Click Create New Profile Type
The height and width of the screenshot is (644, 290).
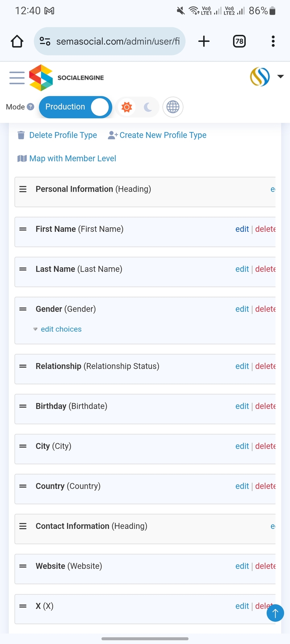163,135
